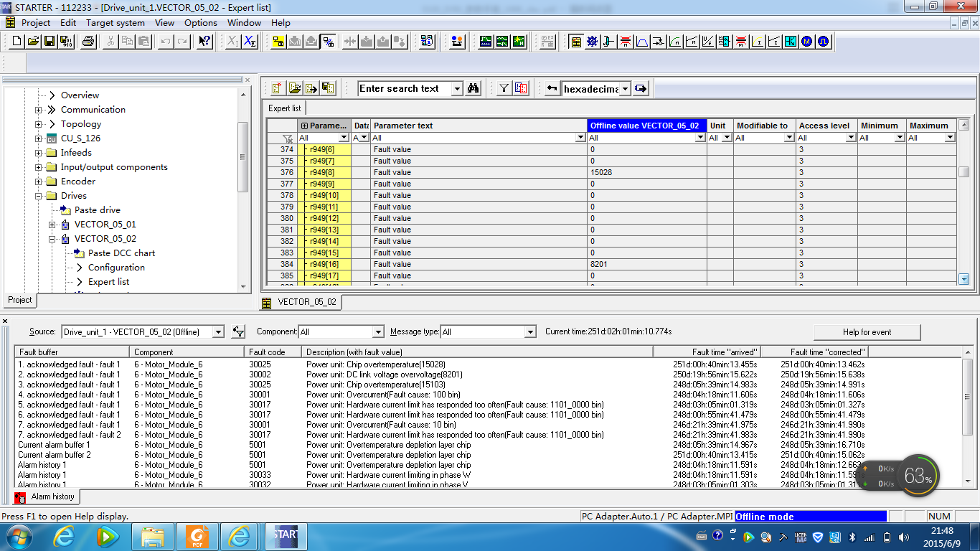
Task: Click the yellow Connect to target system icon
Action: 278,42
